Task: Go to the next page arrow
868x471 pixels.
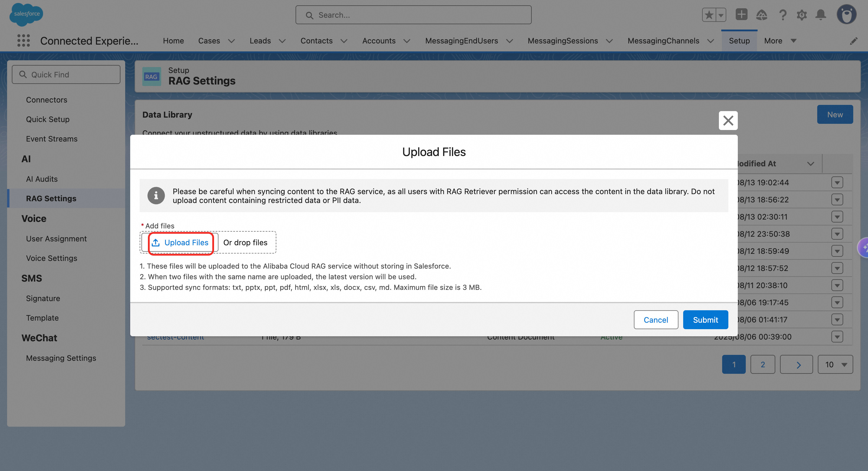Action: pyautogui.click(x=796, y=364)
